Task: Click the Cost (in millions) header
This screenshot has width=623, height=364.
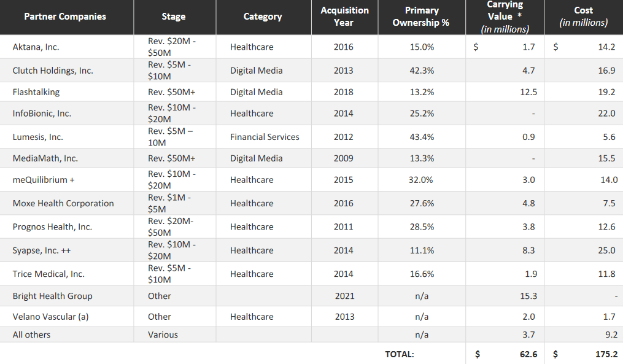Action: [583, 17]
